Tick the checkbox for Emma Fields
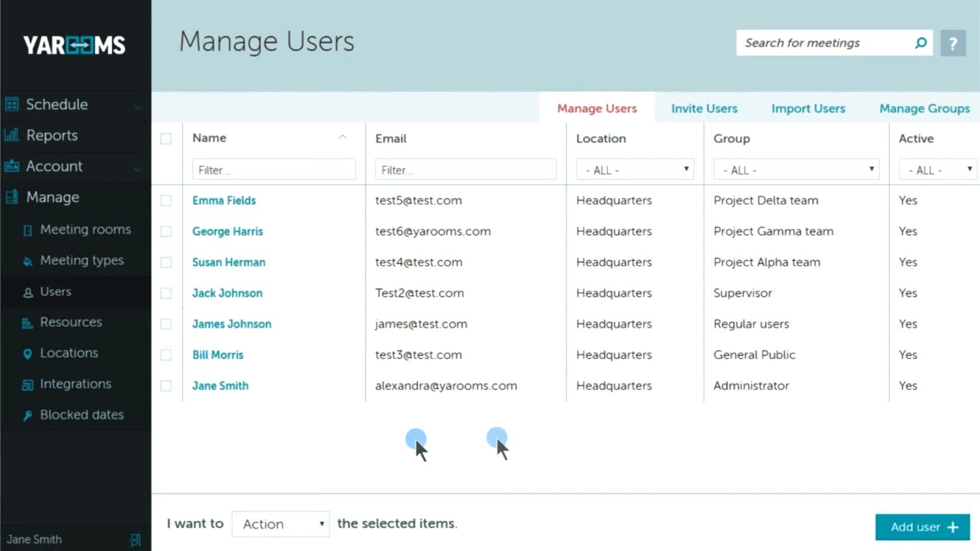Screen dimensions: 980x551 pos(166,201)
